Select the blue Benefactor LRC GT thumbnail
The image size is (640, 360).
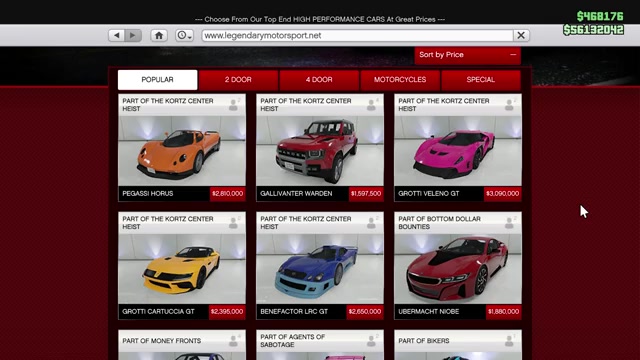[x=320, y=269]
